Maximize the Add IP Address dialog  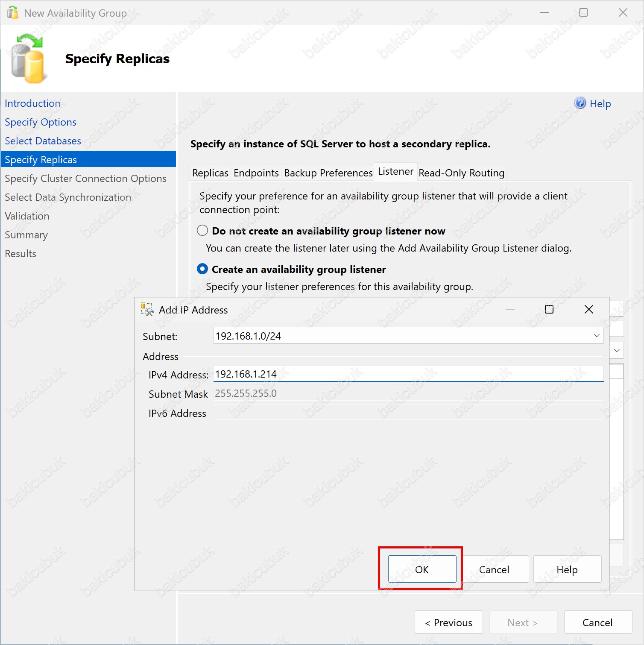(549, 309)
